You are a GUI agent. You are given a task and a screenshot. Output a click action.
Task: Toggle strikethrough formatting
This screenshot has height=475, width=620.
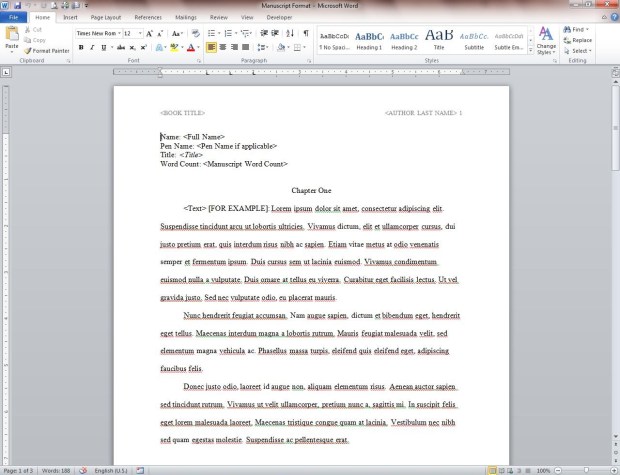(121, 47)
